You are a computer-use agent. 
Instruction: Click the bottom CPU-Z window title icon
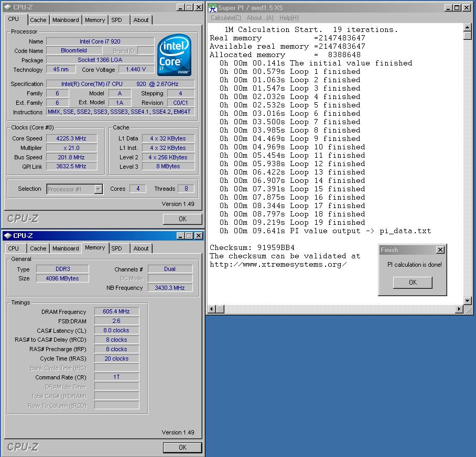[7, 235]
